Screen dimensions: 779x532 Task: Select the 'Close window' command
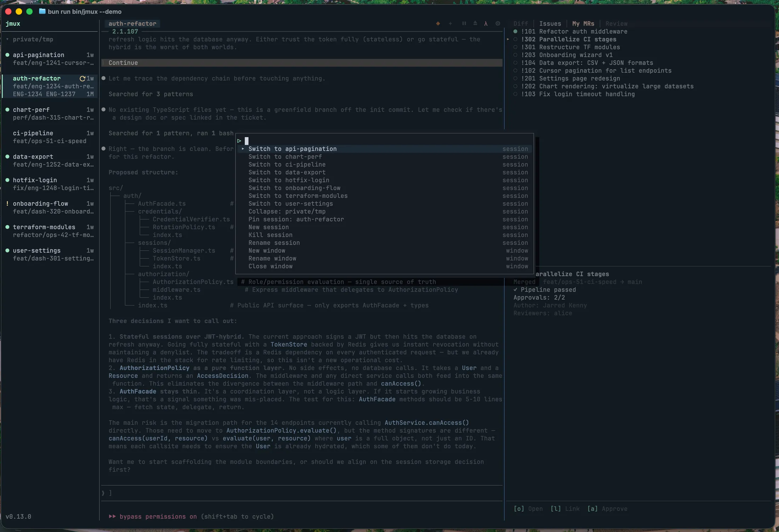384,266
